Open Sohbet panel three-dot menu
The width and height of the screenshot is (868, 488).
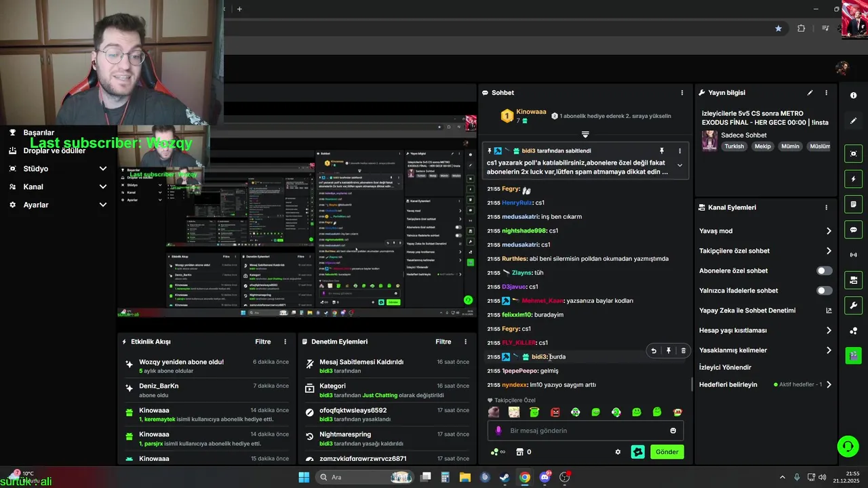[x=682, y=93]
